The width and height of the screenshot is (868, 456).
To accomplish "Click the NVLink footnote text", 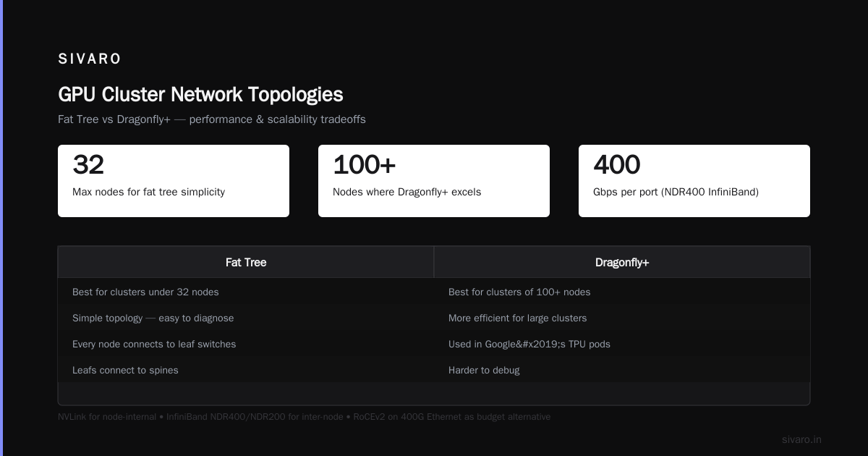I will pyautogui.click(x=304, y=417).
